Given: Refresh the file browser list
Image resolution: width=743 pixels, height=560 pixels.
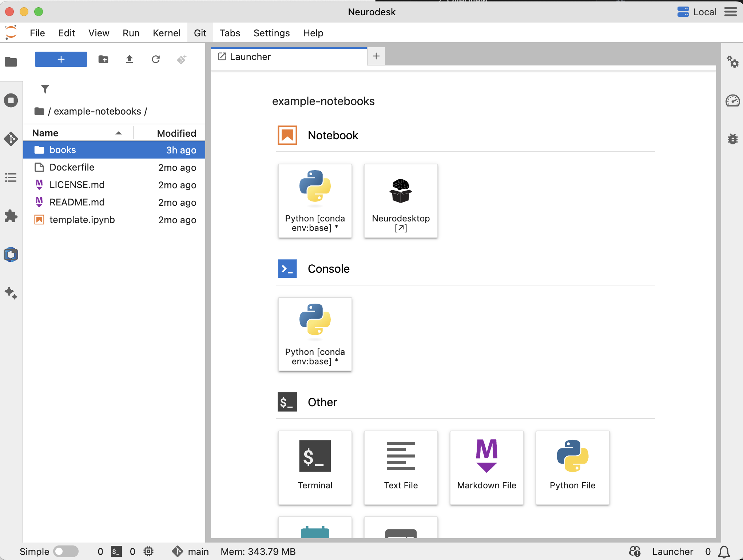Looking at the screenshot, I should click(x=156, y=59).
